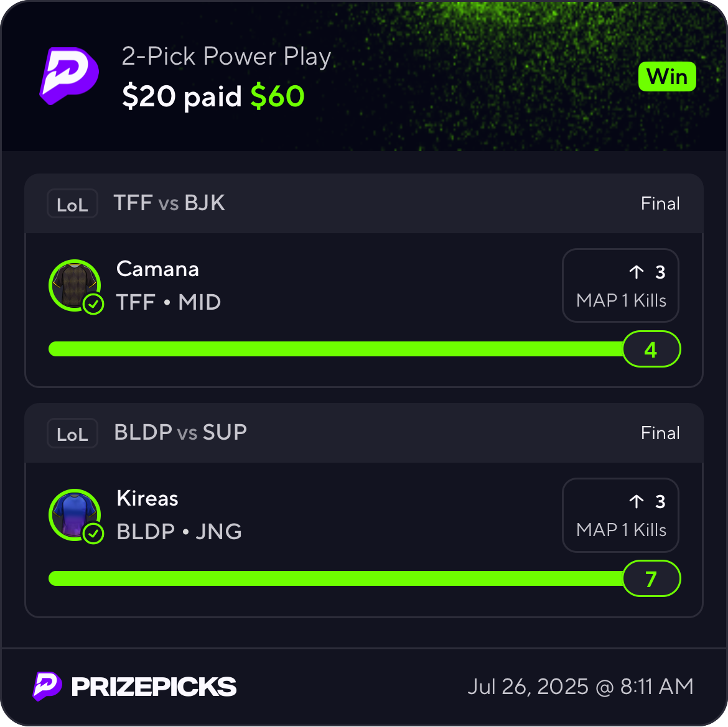Click the purple PrizePicks logo at top
This screenshot has width=728, height=727.
click(69, 76)
